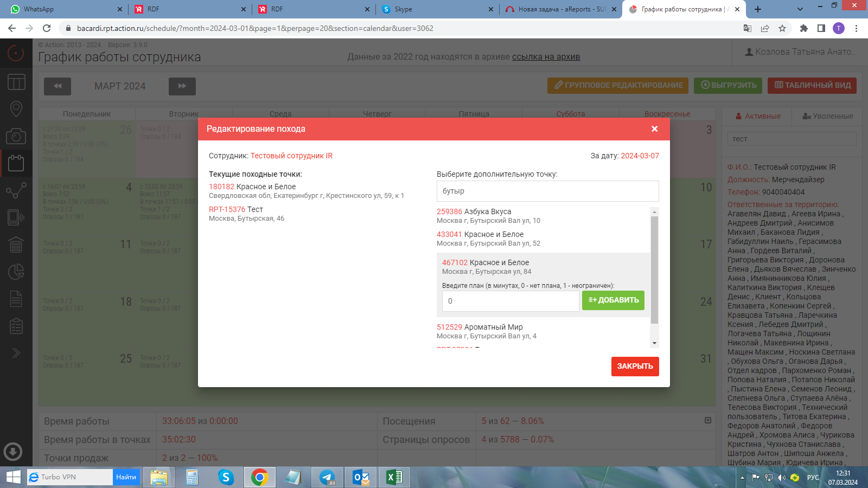Open Excel from the taskbar
Image resolution: width=868 pixels, height=488 pixels.
pyautogui.click(x=394, y=477)
